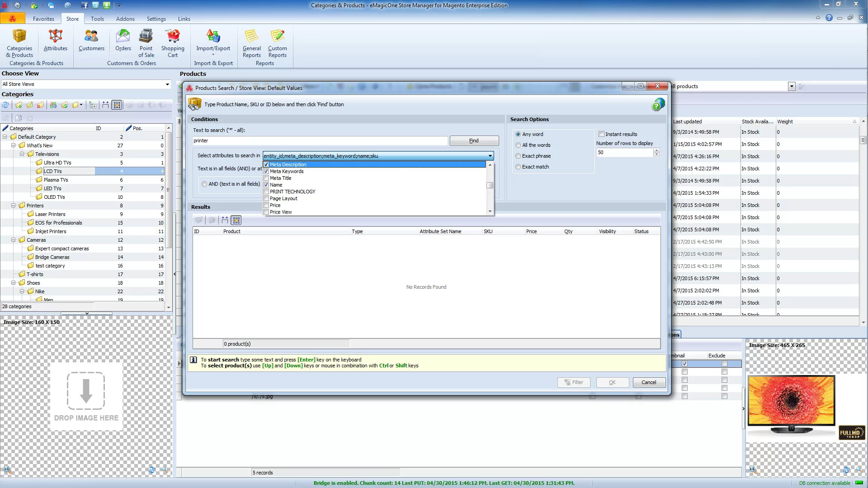Open Custom Reports icon
This screenshot has width=868, height=488.
(277, 43)
